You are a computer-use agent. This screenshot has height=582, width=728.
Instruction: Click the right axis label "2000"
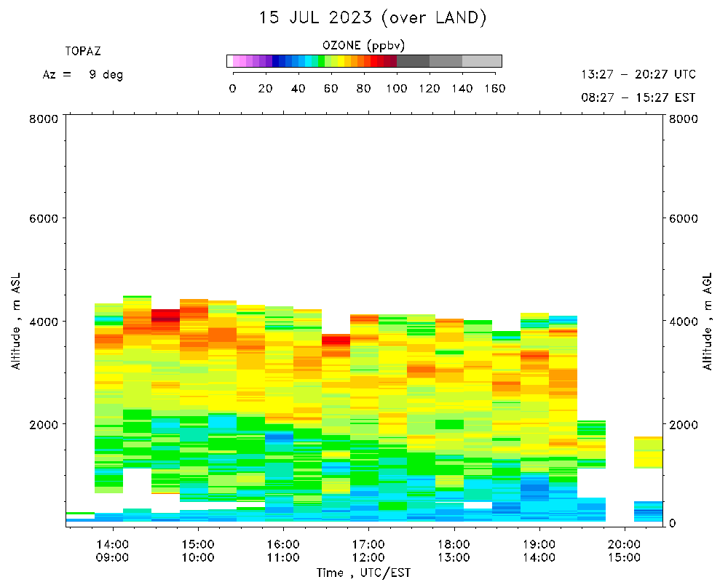coord(684,424)
